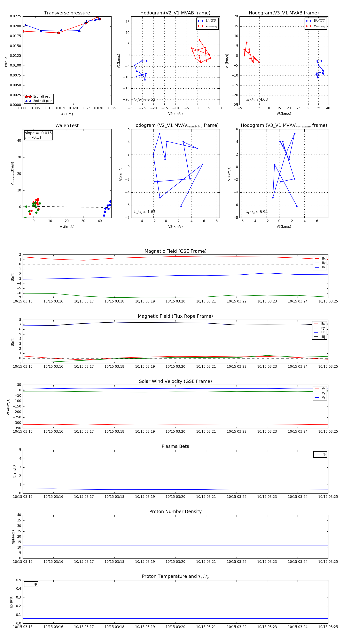This screenshot has height=644, width=351.
Task: Select the "Bx" legend entry in GSE panel
Action: coord(320,259)
